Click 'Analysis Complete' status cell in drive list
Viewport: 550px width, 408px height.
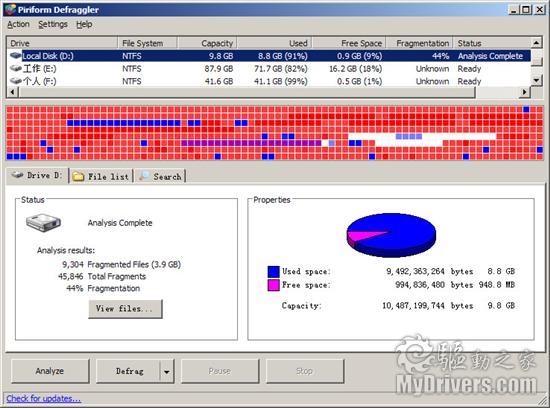point(490,56)
